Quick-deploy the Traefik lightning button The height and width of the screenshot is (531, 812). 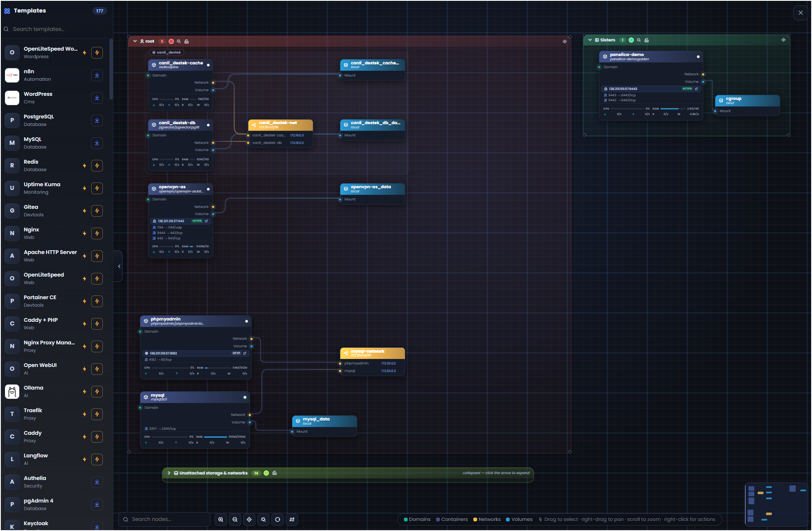coord(97,414)
